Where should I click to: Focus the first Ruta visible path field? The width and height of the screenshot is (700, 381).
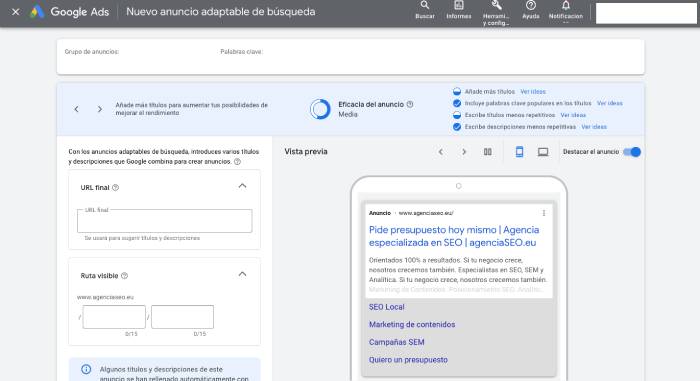114,317
